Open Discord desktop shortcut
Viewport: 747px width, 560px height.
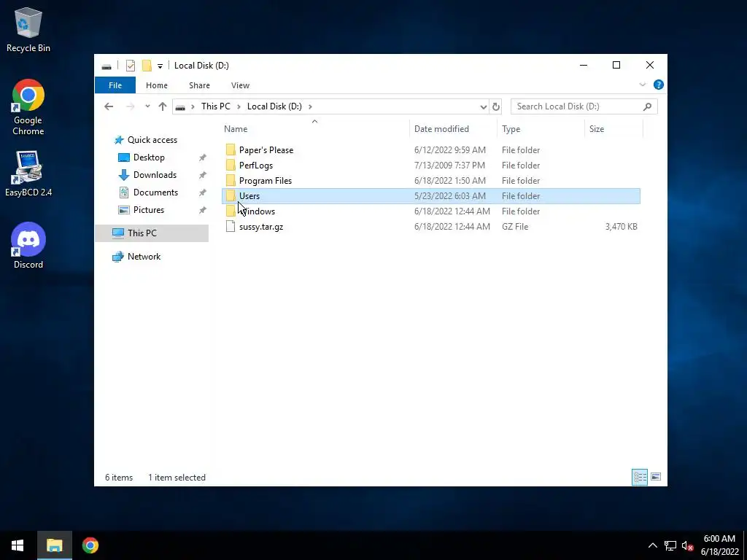[x=28, y=245]
